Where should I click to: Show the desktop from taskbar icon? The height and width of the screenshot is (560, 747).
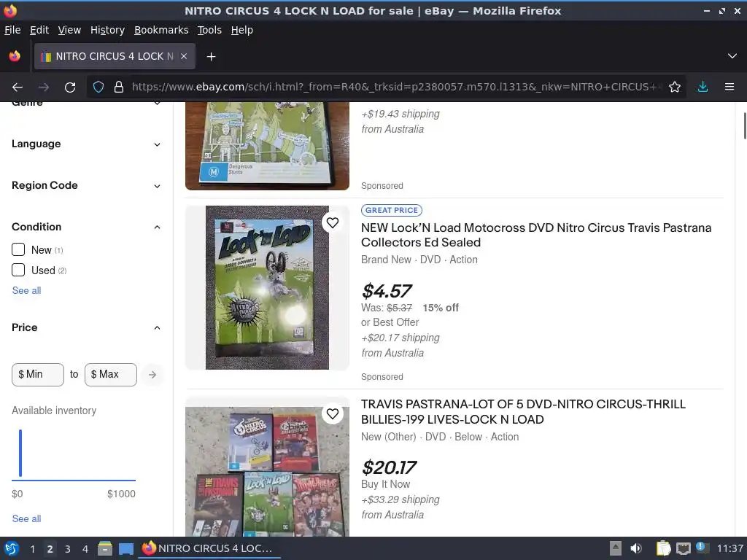click(x=126, y=548)
